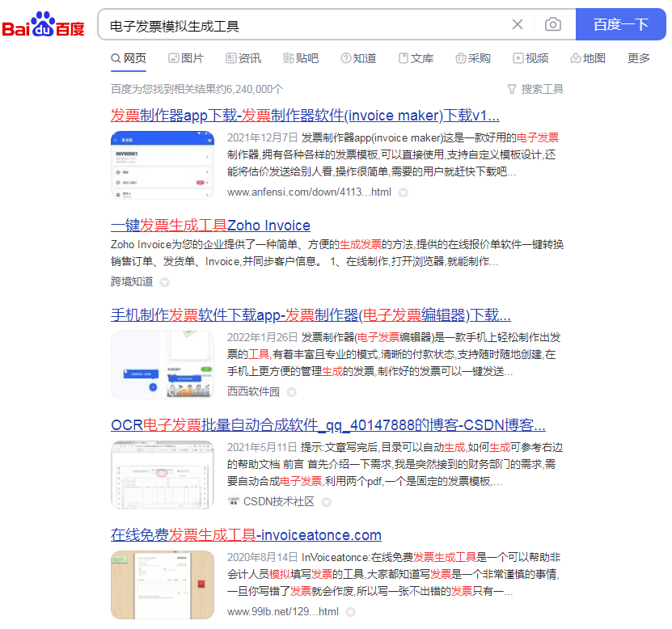
Task: Switch to the 图片 tab
Action: (x=186, y=58)
